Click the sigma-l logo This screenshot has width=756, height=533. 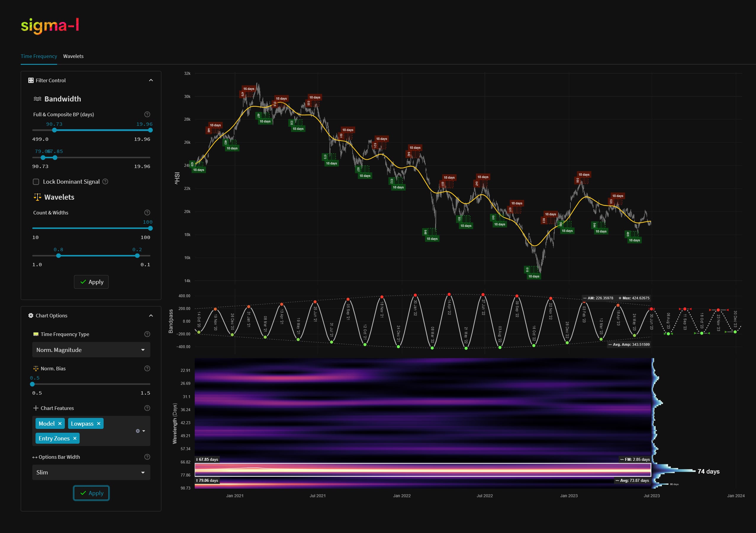[50, 26]
